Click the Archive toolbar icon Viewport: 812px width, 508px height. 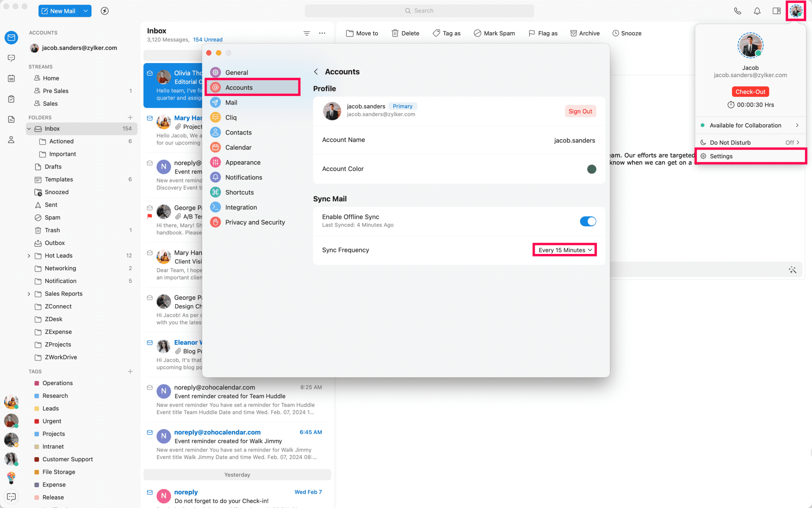pyautogui.click(x=573, y=33)
